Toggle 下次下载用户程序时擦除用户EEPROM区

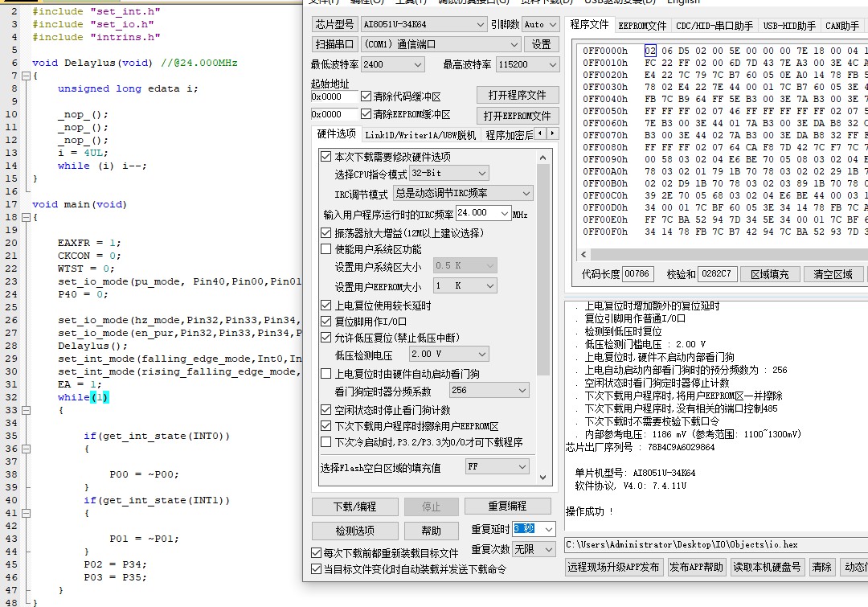point(326,426)
